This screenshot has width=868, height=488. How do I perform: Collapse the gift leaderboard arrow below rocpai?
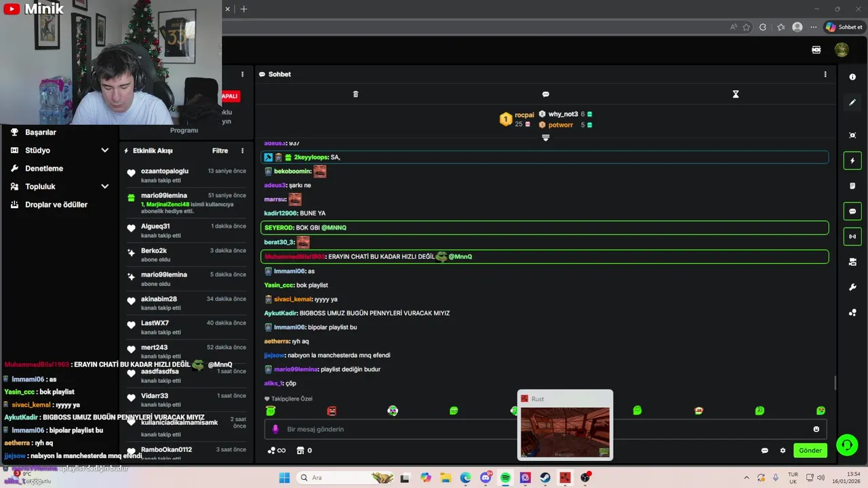[545, 138]
